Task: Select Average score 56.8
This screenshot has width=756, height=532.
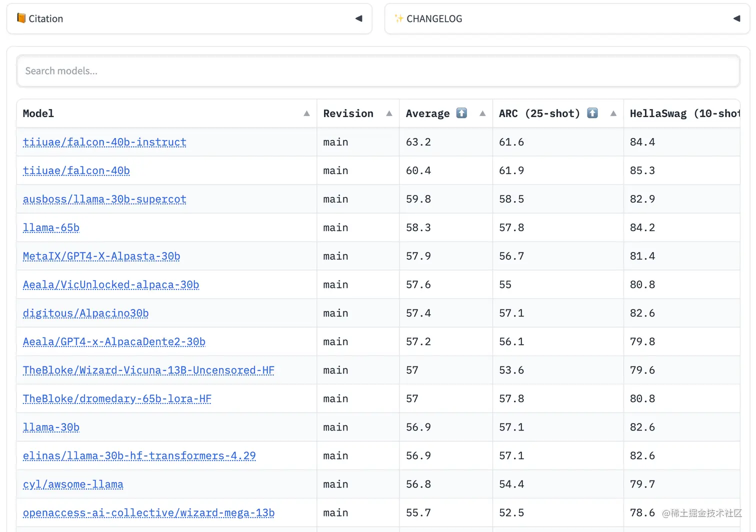Action: coord(418,484)
